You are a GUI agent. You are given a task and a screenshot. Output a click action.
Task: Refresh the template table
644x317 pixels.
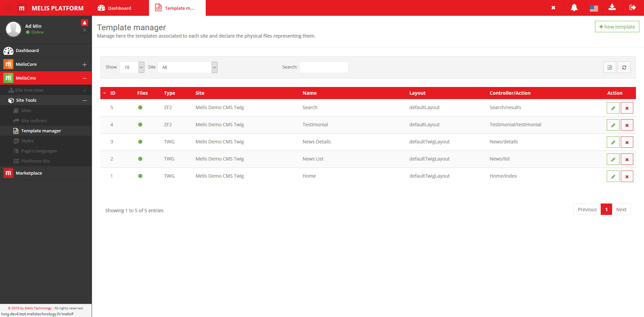pos(624,67)
